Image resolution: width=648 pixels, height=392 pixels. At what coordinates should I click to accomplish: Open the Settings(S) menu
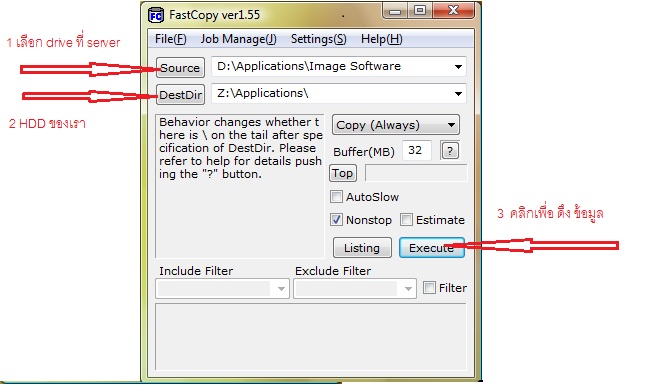[x=318, y=39]
